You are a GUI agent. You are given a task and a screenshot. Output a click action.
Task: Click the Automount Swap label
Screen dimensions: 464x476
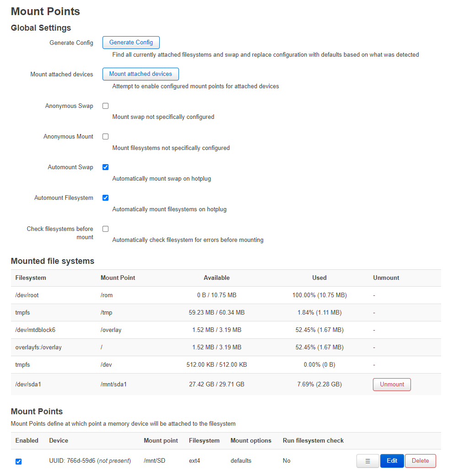(70, 167)
